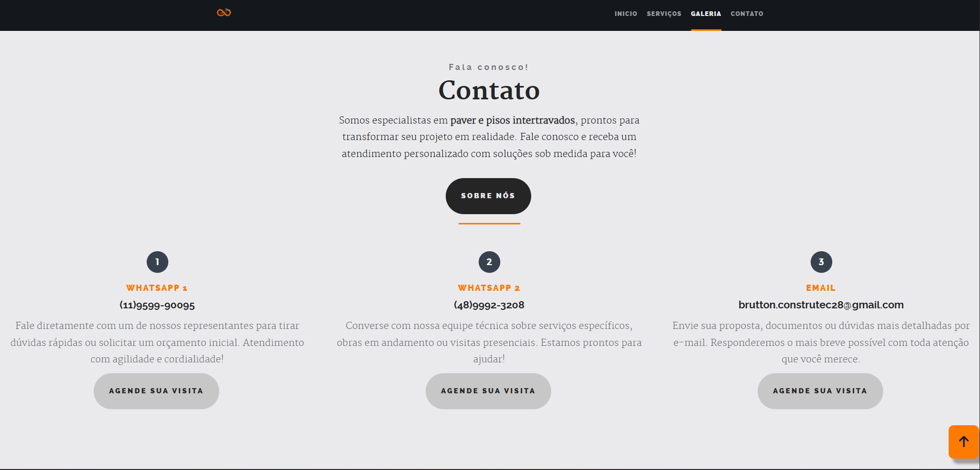980x470 pixels.
Task: Click the orange WHATSAPP 1 heading
Action: click(x=156, y=288)
